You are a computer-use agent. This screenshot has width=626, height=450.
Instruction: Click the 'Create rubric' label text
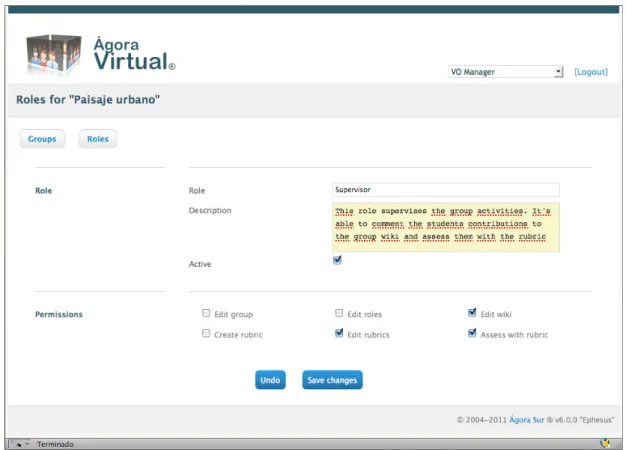tap(238, 335)
